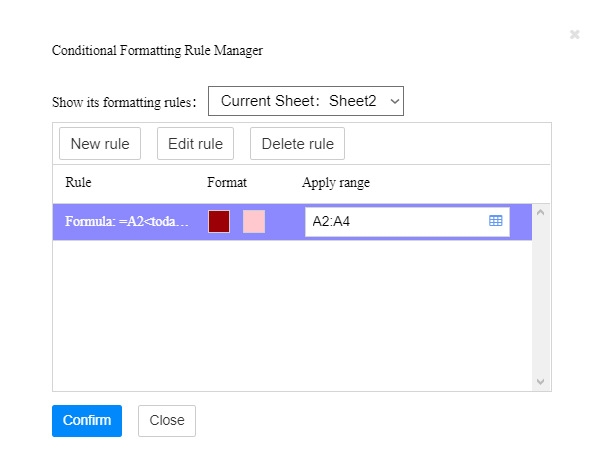
Task: Dismiss dialog with the top-right X icon
Action: click(x=575, y=34)
